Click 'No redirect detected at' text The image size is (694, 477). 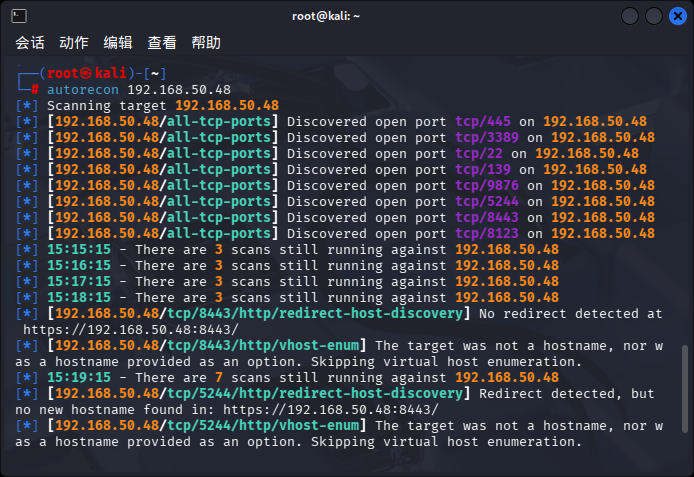tap(571, 313)
